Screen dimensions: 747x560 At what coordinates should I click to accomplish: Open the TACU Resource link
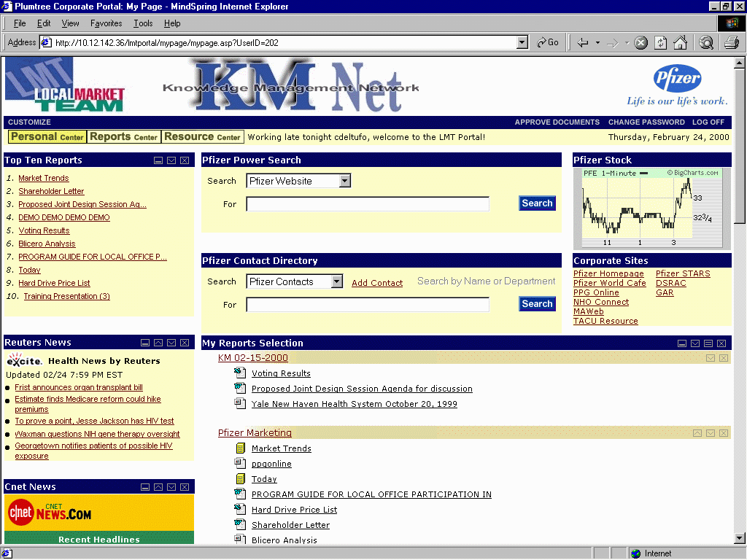[x=605, y=321]
